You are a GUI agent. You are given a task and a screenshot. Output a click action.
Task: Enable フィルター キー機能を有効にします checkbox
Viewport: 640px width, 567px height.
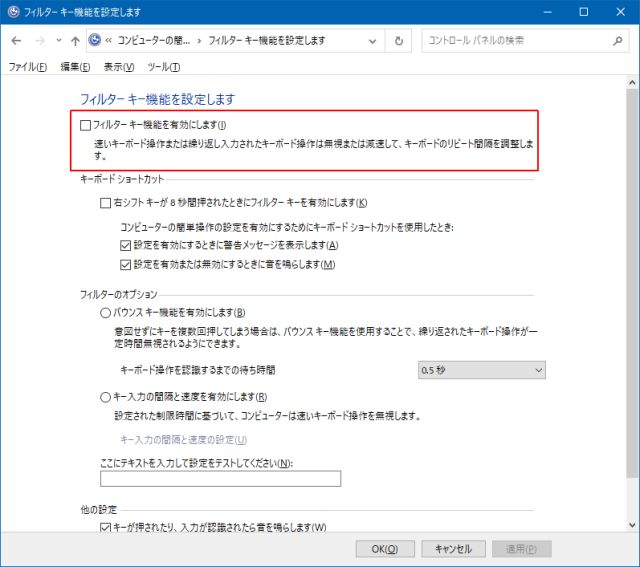pyautogui.click(x=85, y=125)
